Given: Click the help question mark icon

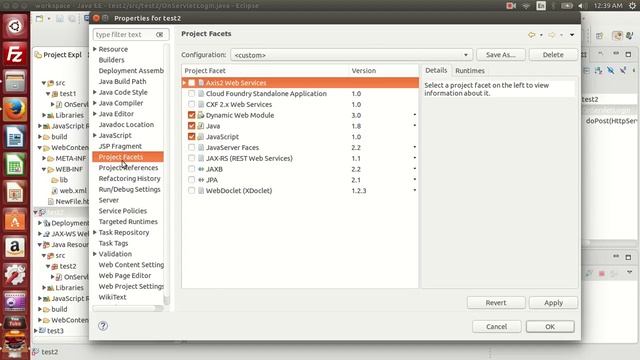Looking at the screenshot, I should pyautogui.click(x=103, y=326).
